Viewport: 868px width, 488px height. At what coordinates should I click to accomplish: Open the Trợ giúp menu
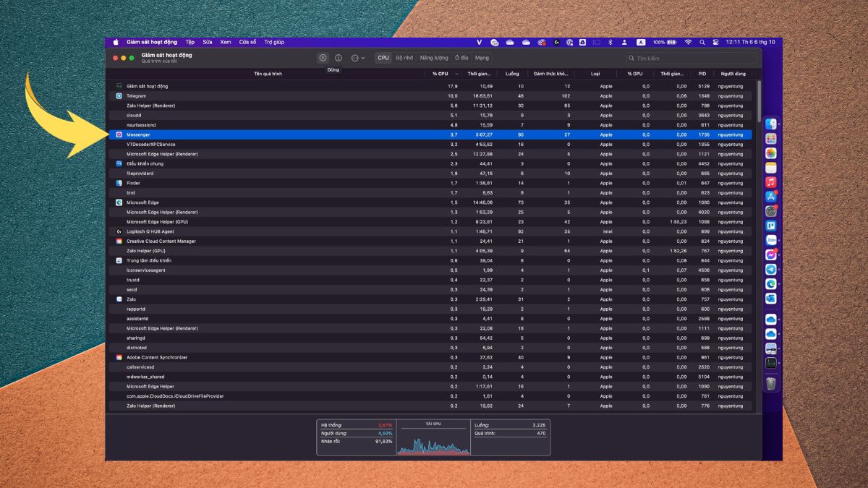[x=274, y=42]
